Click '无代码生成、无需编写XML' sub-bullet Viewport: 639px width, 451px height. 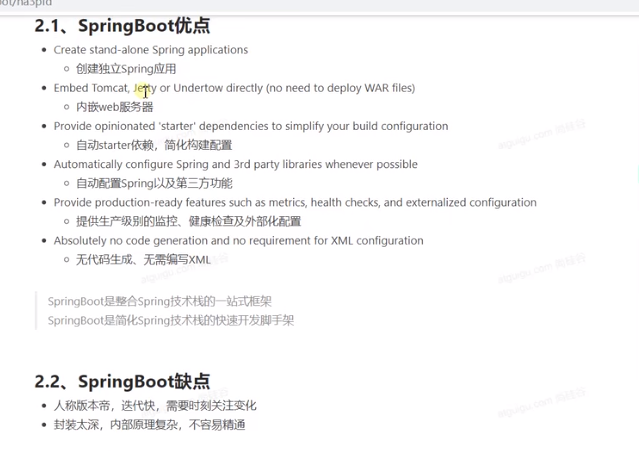click(143, 260)
